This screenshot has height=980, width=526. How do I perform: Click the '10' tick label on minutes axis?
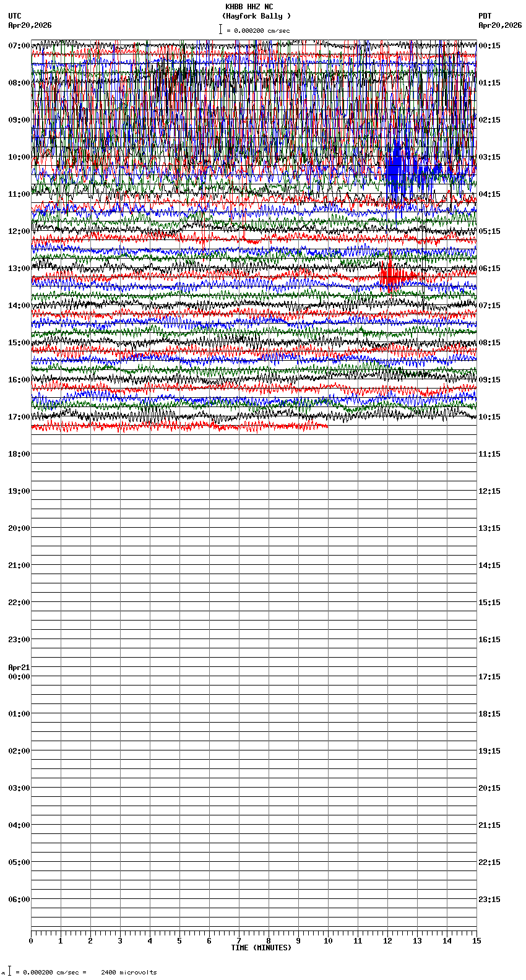point(328,941)
